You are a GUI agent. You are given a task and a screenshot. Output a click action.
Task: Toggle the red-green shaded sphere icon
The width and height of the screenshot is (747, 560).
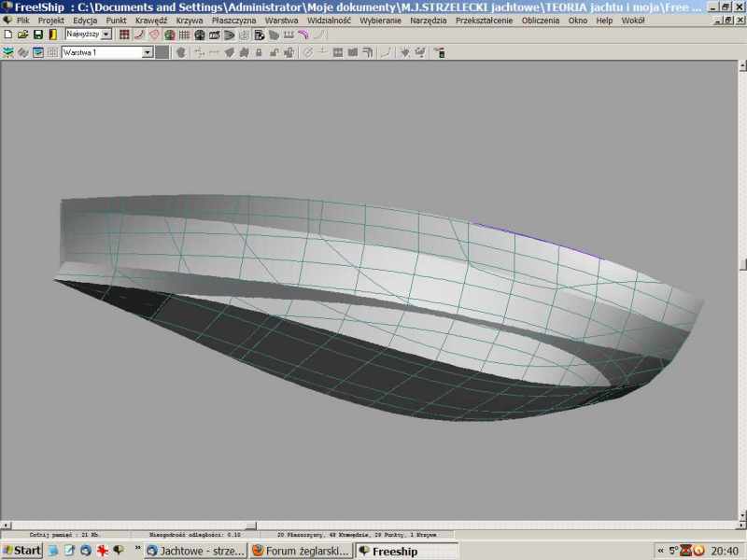pyautogui.click(x=169, y=35)
